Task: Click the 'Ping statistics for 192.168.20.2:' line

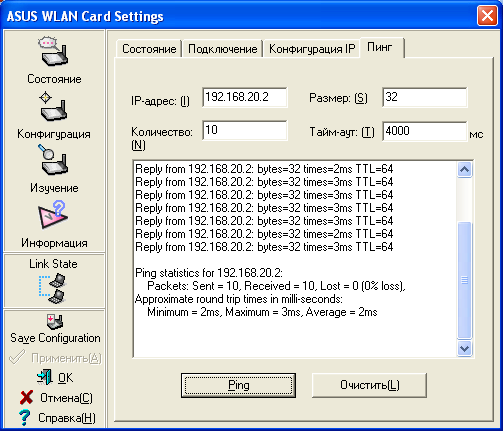Action: click(209, 273)
